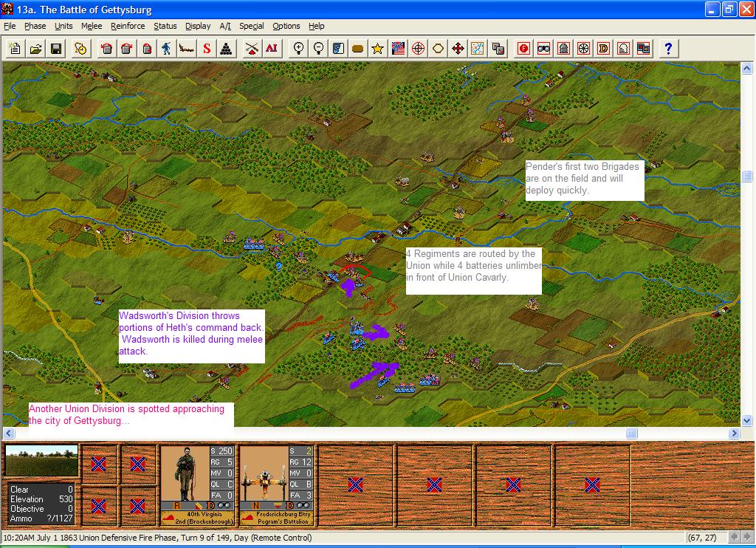
Task: Click the second red turn-arrow box icon
Action: pos(127,48)
